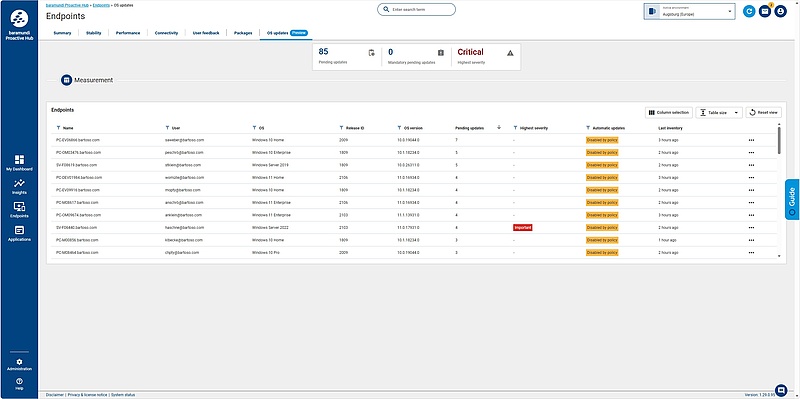Open the mail notifications icon
The image size is (800, 399).
(765, 11)
